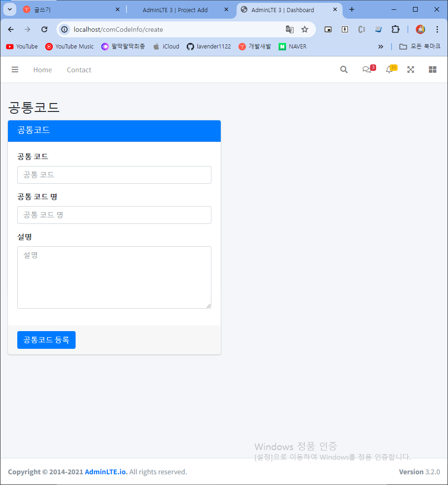Open the navbar search icon
448x485 pixels.
tap(343, 69)
